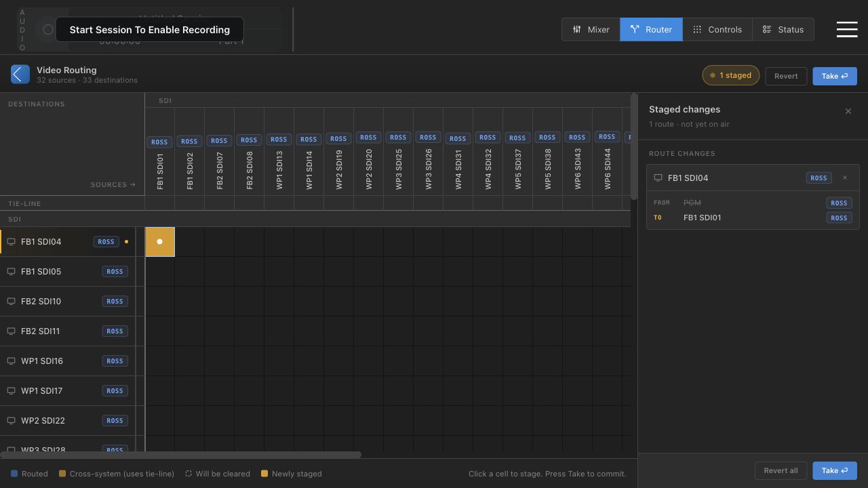Click monitor icon in staged FB1 SDI04 card
Viewport: 868px width, 488px height.
click(658, 178)
